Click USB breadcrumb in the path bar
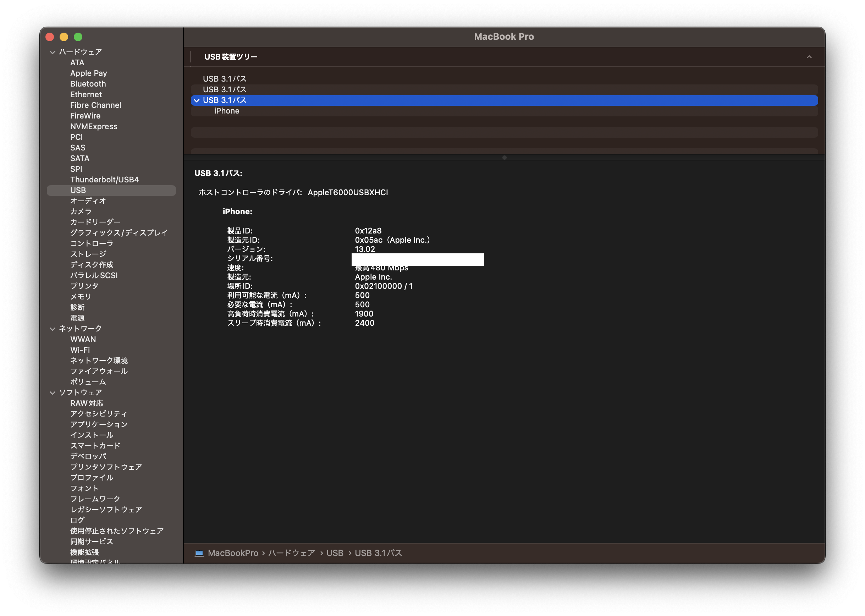Screen dimensions: 865x616 coord(335,553)
